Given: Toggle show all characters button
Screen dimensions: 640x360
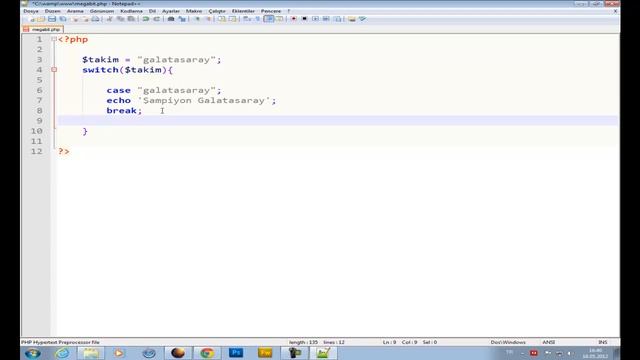Looking at the screenshot, I should click(x=258, y=19).
